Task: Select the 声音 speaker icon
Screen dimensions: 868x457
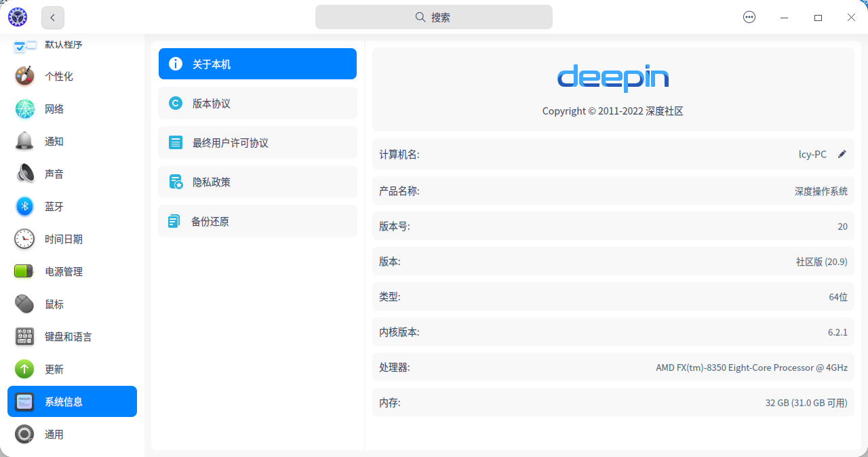Action: pos(25,174)
